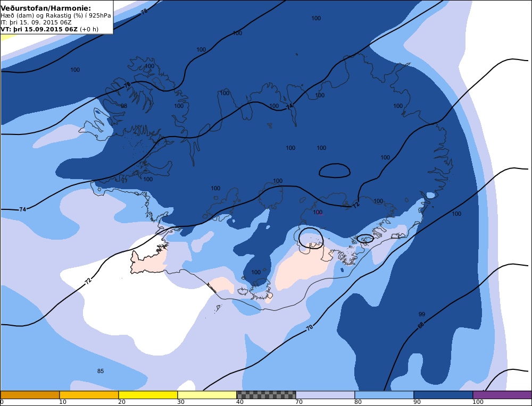
Task: Pick the lavender 70–80 legend swatch
Action: tap(325, 395)
